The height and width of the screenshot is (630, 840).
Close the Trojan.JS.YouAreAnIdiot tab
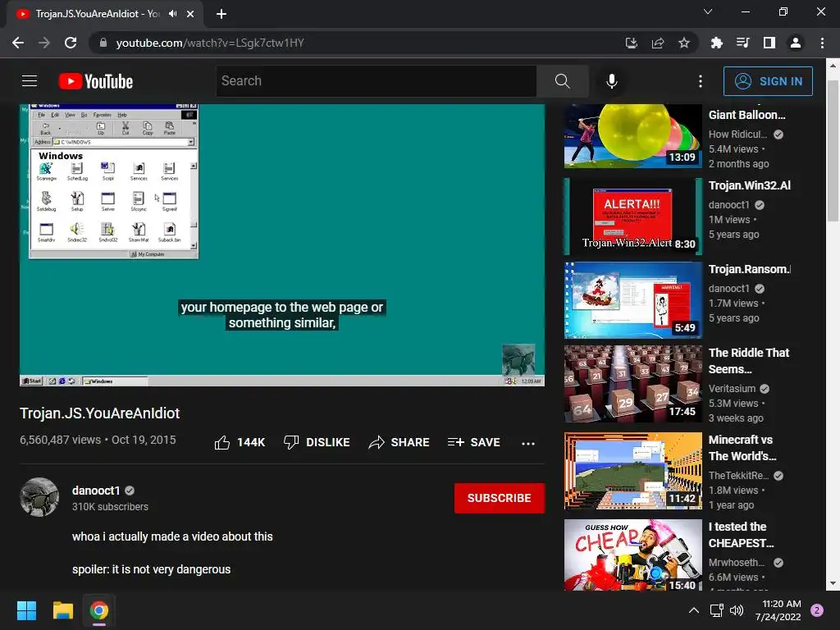point(190,14)
